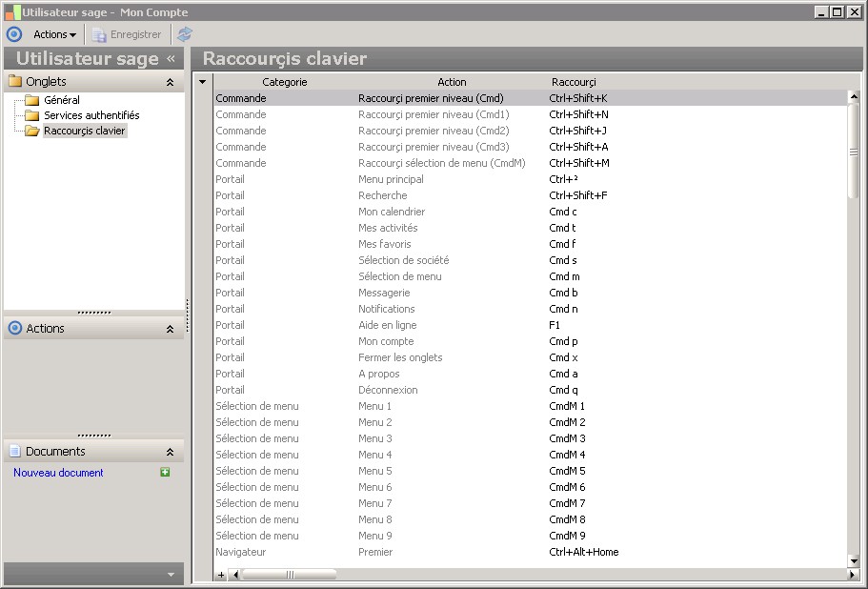Click the green plus icon beside Nouveau document

165,472
